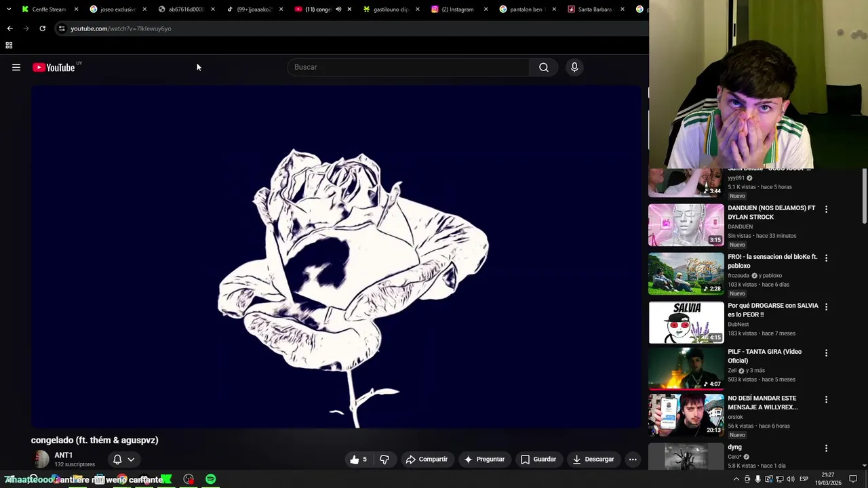Switch to the joseo exclusive tab
Image resolution: width=868 pixels, height=488 pixels.
pos(117,9)
